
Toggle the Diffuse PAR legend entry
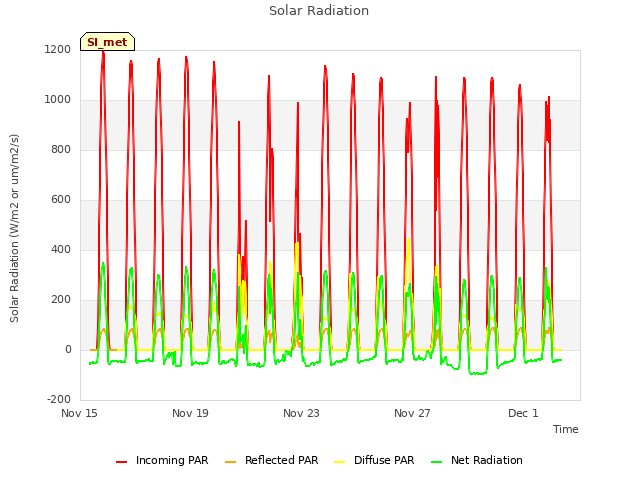pyautogui.click(x=374, y=460)
